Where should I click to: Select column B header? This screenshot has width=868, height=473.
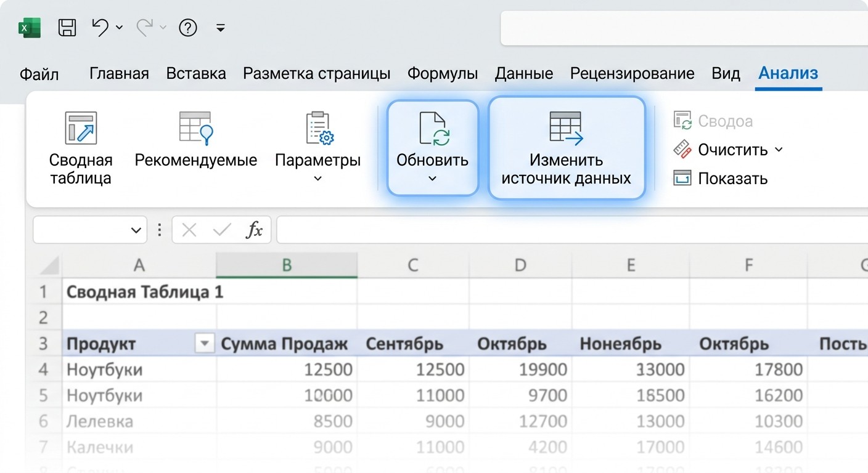click(287, 265)
